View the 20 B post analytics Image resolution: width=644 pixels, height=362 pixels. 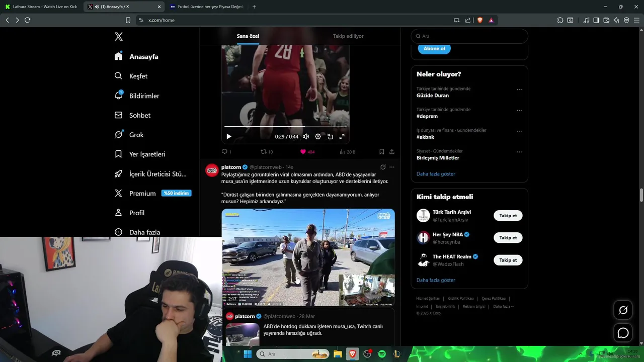click(347, 151)
